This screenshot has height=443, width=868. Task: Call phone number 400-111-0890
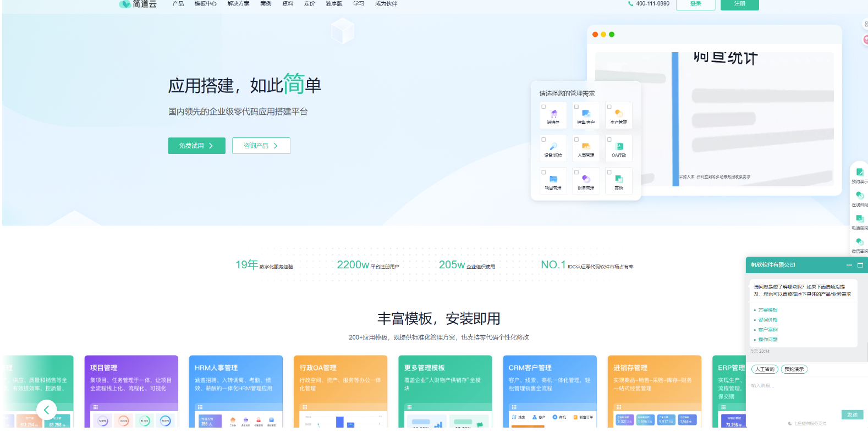(x=652, y=4)
